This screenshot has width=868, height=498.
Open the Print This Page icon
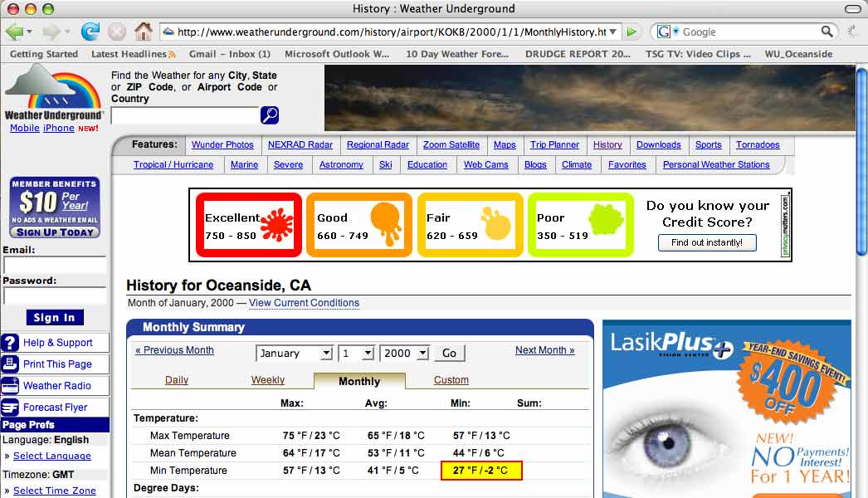11,364
